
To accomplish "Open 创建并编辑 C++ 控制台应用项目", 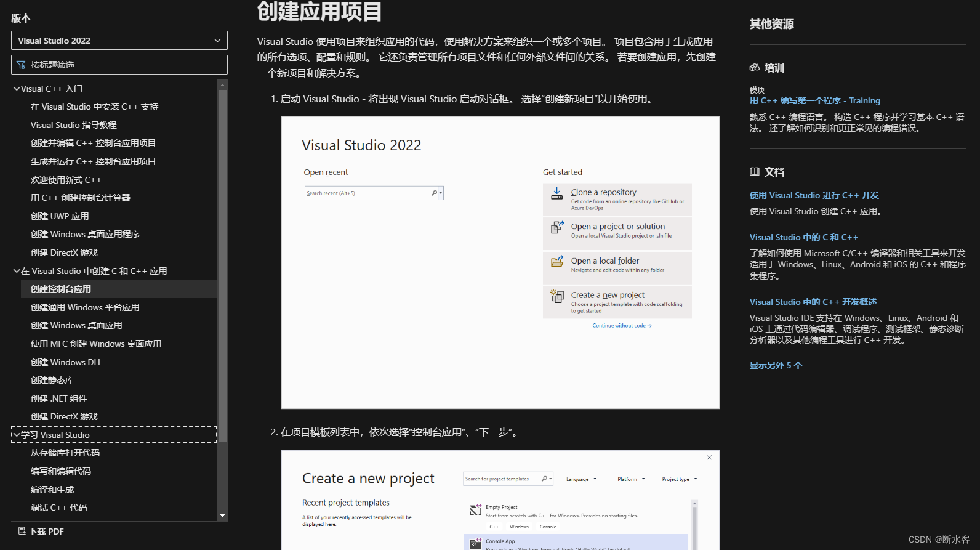I will (93, 143).
